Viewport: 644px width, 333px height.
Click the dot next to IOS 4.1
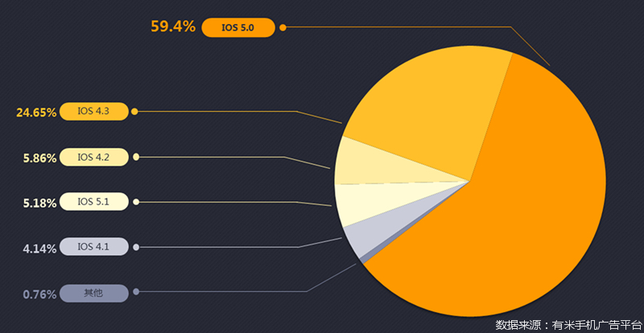136,247
